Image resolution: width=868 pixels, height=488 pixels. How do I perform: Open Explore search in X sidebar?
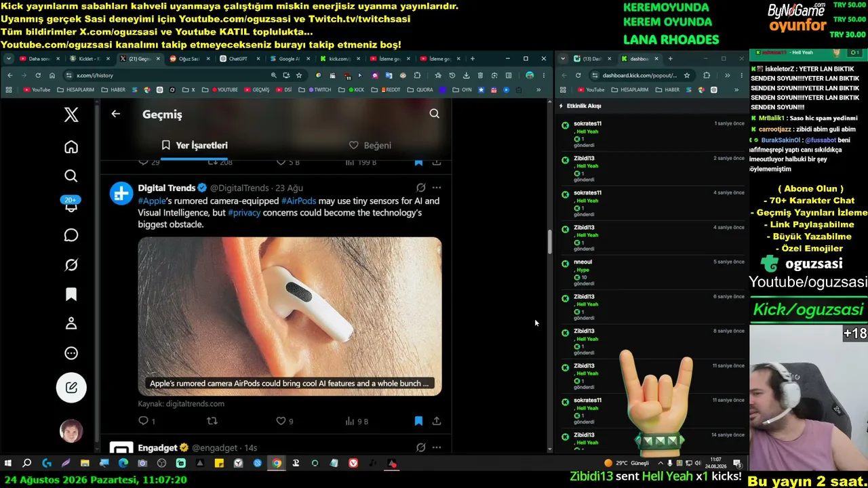tap(71, 176)
